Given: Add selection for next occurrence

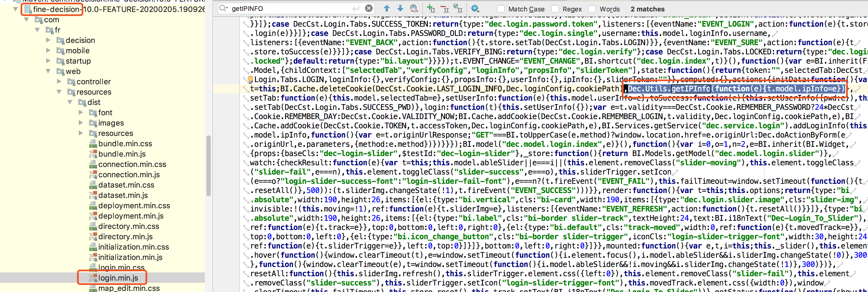Looking at the screenshot, I should tap(431, 8).
